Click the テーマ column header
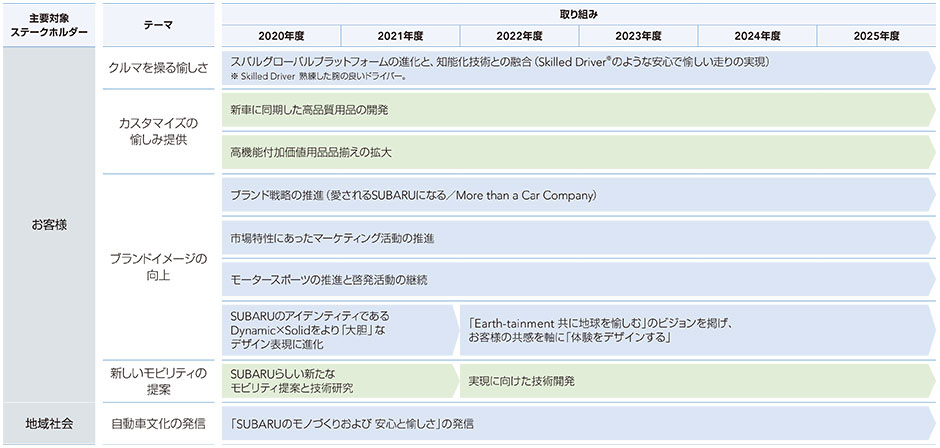This screenshot has height=448, width=940. pos(158,25)
